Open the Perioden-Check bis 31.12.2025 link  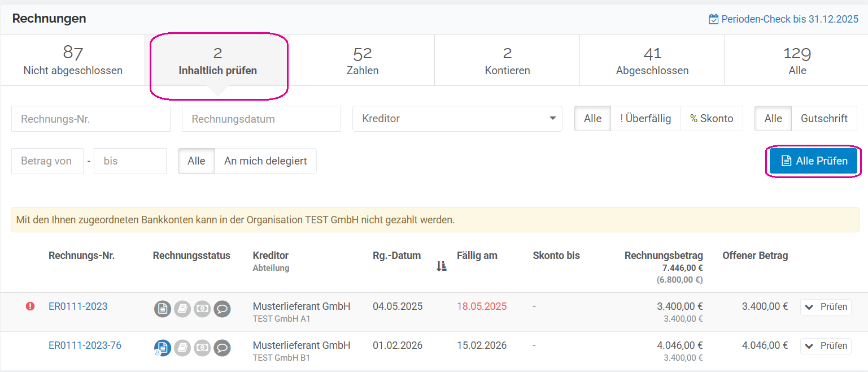point(784,19)
